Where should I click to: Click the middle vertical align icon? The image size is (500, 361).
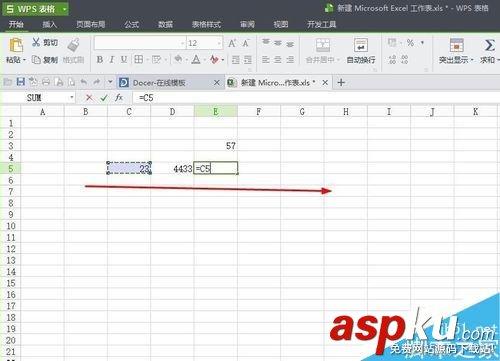(x=278, y=43)
